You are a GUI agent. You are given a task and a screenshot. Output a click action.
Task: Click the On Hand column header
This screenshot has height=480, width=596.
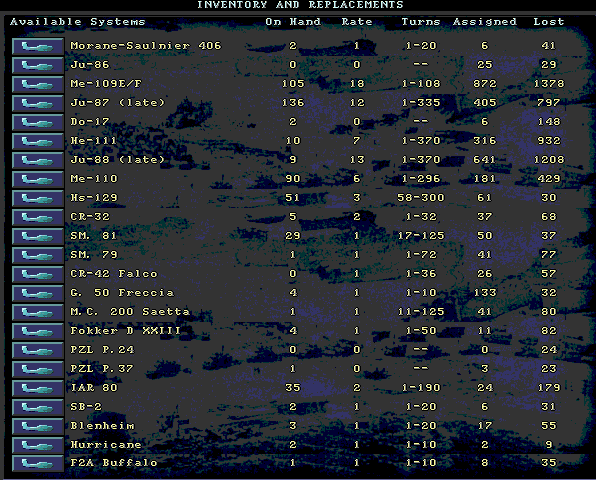[x=293, y=22]
